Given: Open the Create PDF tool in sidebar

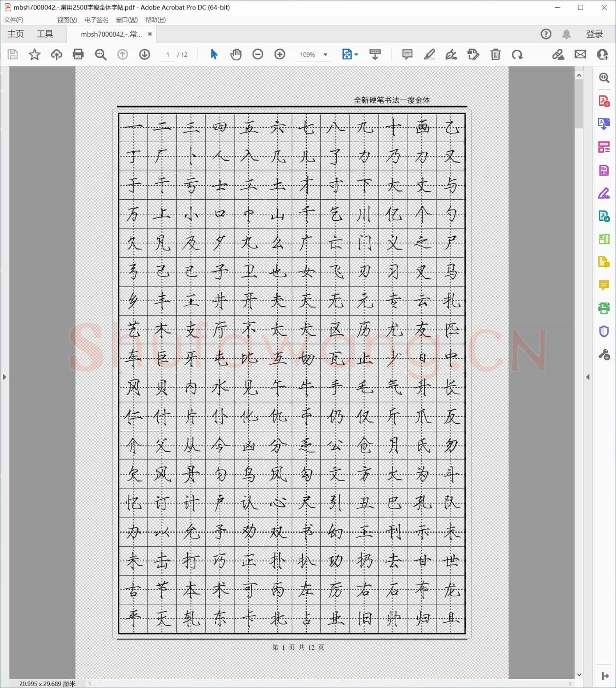Looking at the screenshot, I should point(604,101).
